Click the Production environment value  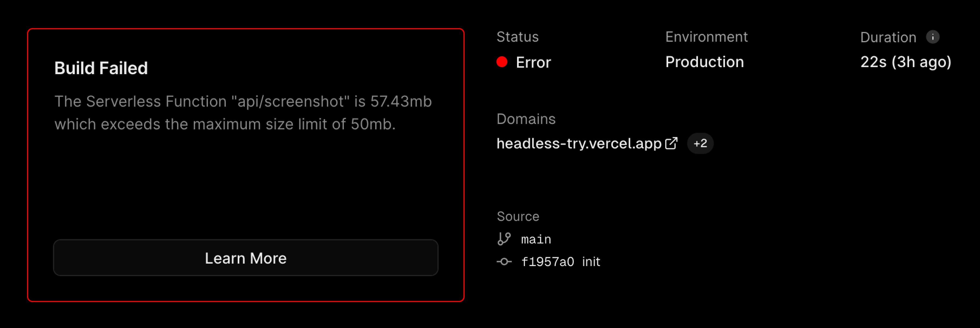[705, 62]
